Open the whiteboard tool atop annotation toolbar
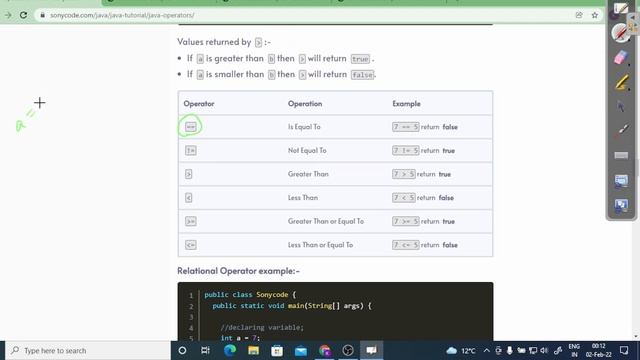This screenshot has width=640, height=360. [x=621, y=8]
